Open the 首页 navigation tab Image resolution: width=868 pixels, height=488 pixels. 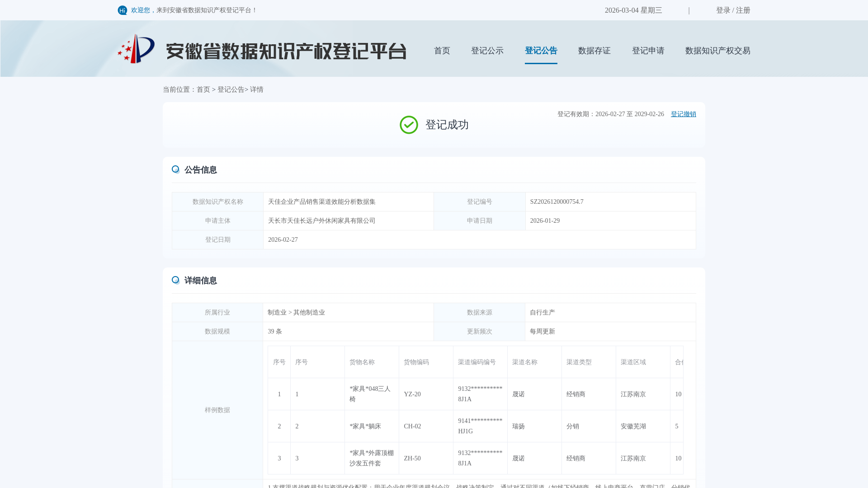[442, 51]
